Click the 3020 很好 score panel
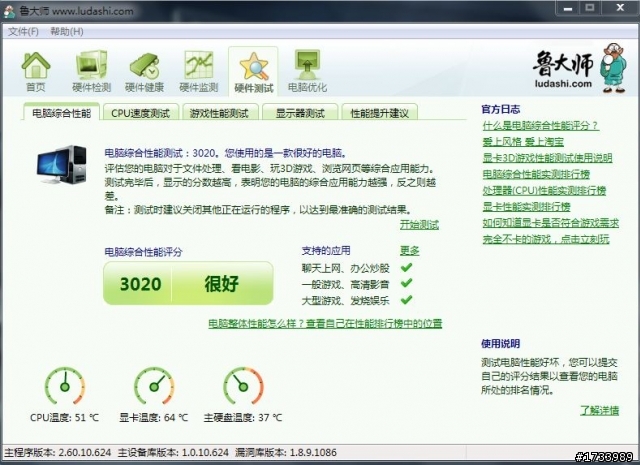This screenshot has width=640, height=465. pos(188,283)
